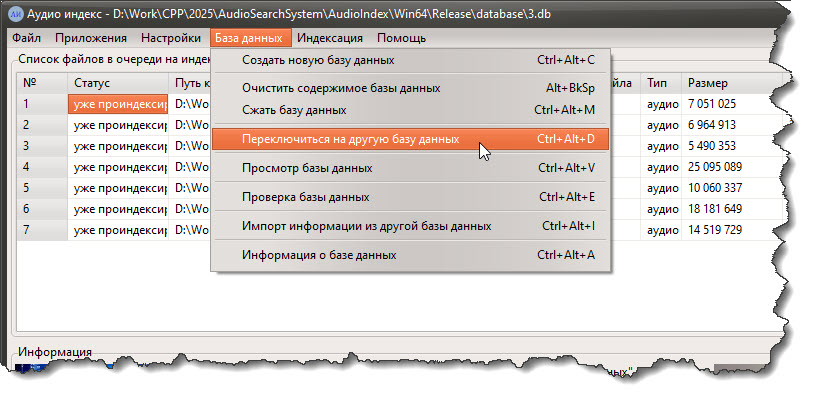817x397 pixels.
Task: Click the Аудио индекс app icon in title bar
Action: 16,13
